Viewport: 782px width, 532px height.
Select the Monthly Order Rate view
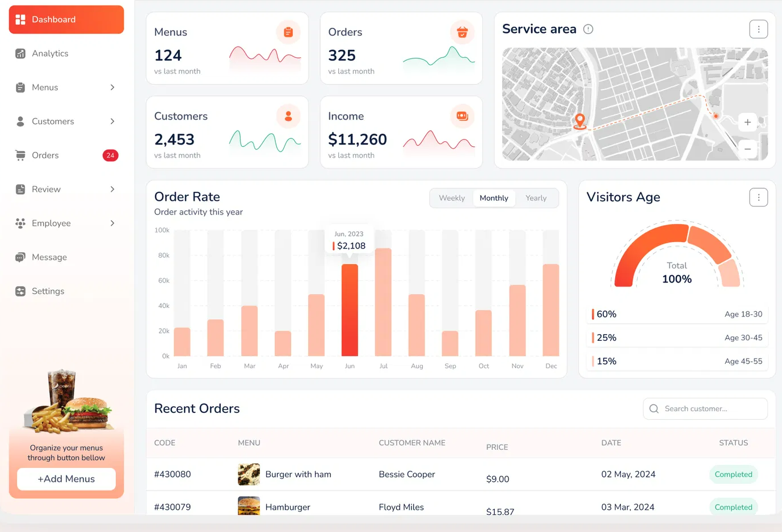494,198
